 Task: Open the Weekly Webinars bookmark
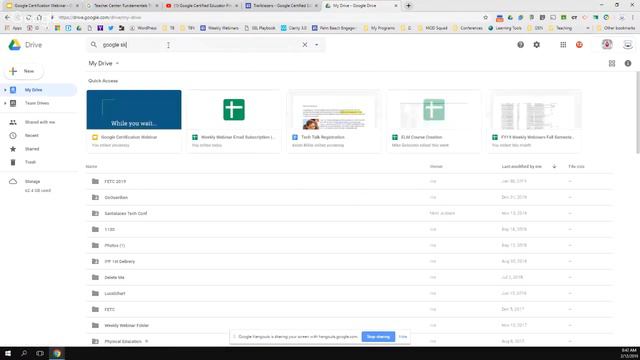pos(219,28)
